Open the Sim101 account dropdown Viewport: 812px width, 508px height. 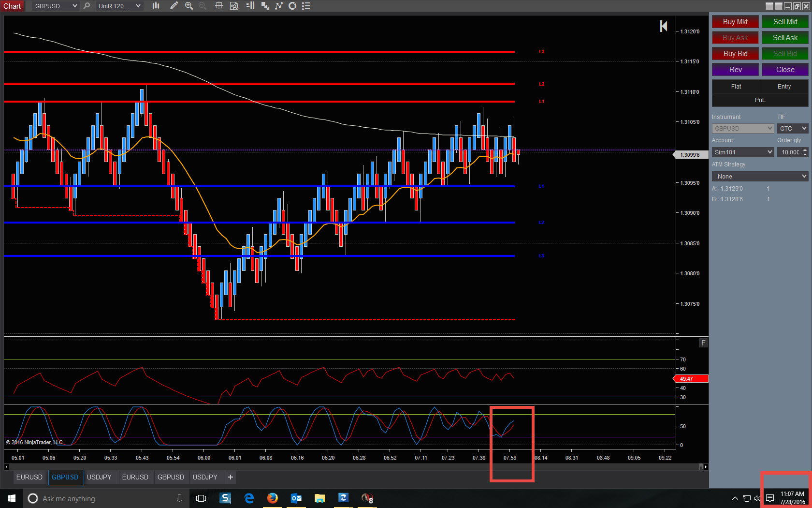coord(743,152)
